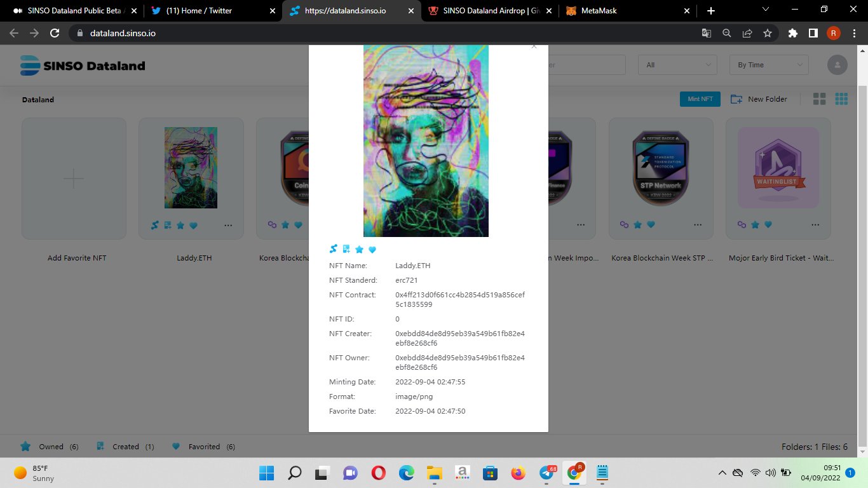The image size is (868, 488).
Task: Open the three-dot menu on Laddy.ETH card
Action: [x=228, y=225]
